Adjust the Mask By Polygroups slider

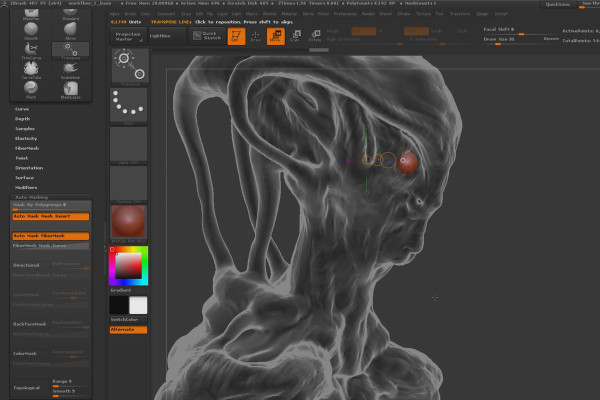(51, 206)
